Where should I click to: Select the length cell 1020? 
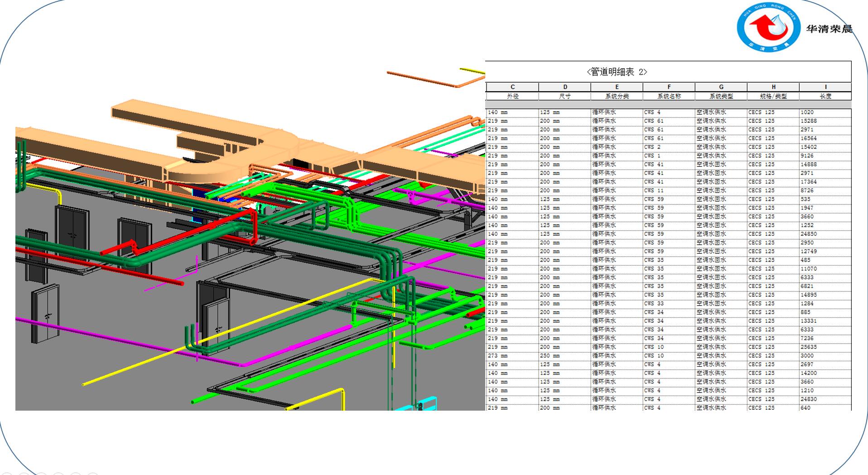click(825, 112)
